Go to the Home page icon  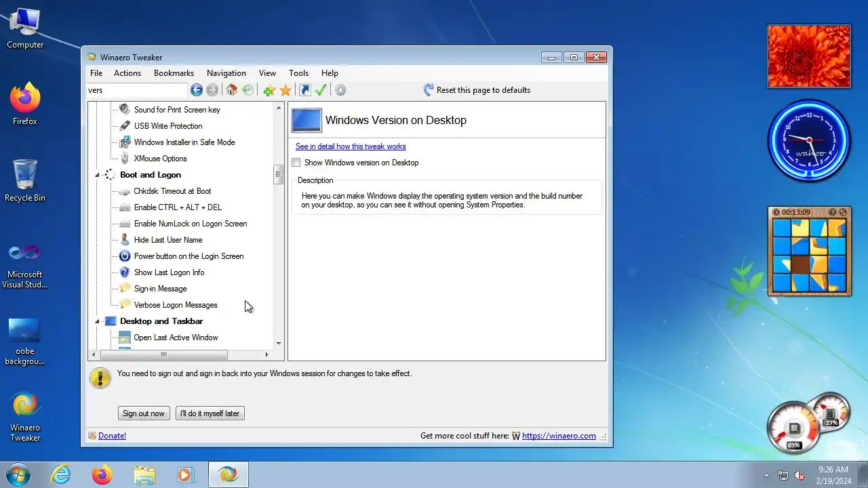232,90
